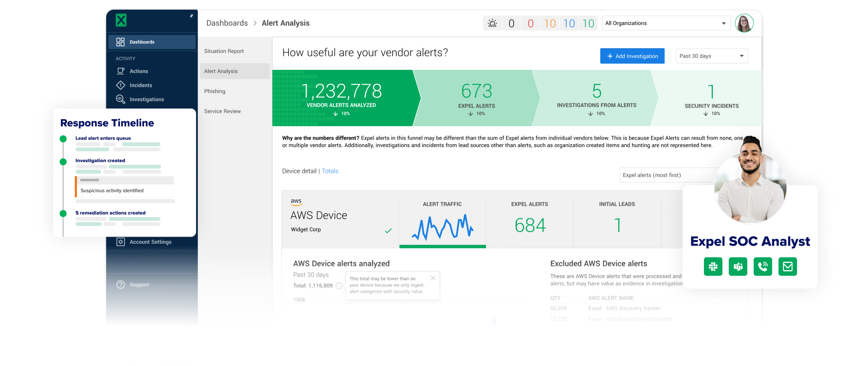Close the total explanation tooltip
This screenshot has height=366, width=868.
click(433, 278)
